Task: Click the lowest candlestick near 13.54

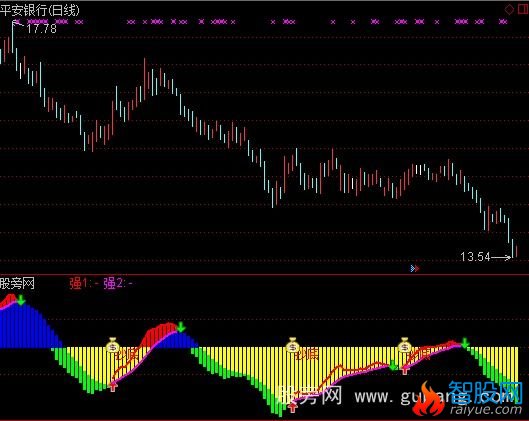Action: tap(513, 249)
